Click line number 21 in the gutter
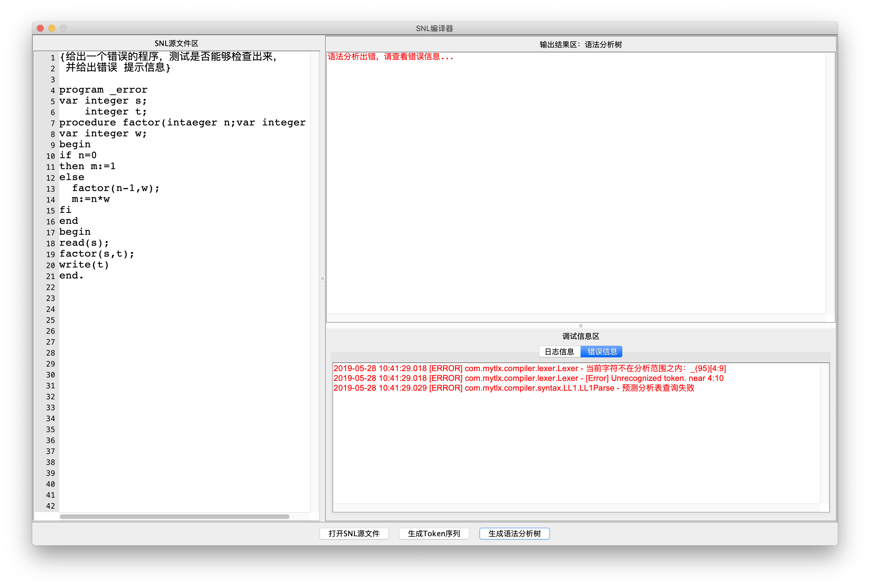 [x=51, y=276]
